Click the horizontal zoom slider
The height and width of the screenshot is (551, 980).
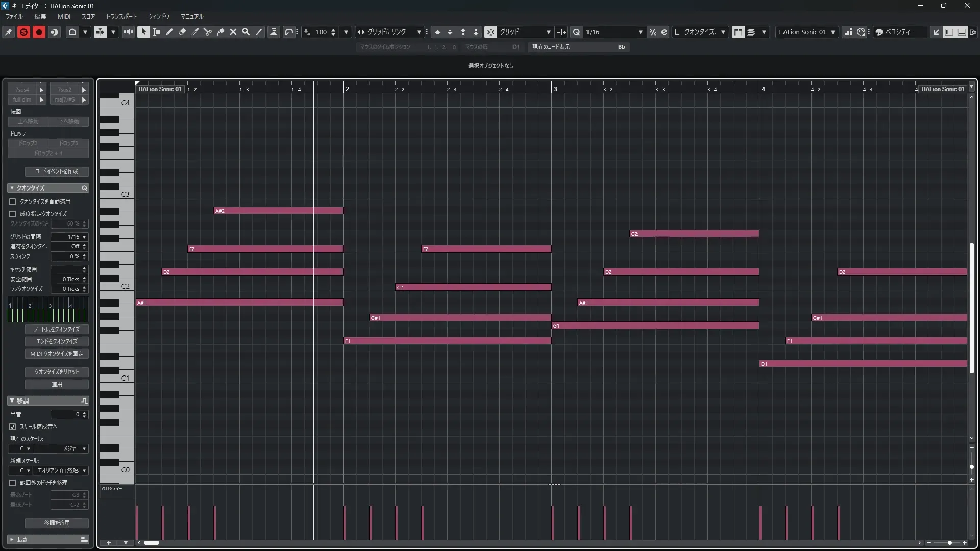[x=949, y=543]
